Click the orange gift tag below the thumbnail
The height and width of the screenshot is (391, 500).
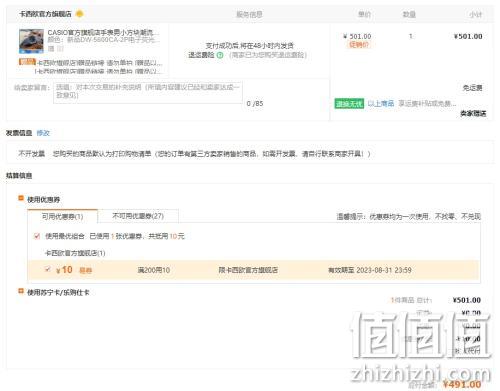click(27, 62)
